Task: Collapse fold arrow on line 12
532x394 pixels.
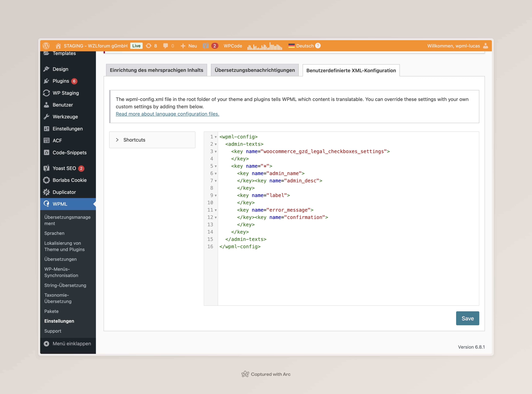Action: [x=216, y=217]
